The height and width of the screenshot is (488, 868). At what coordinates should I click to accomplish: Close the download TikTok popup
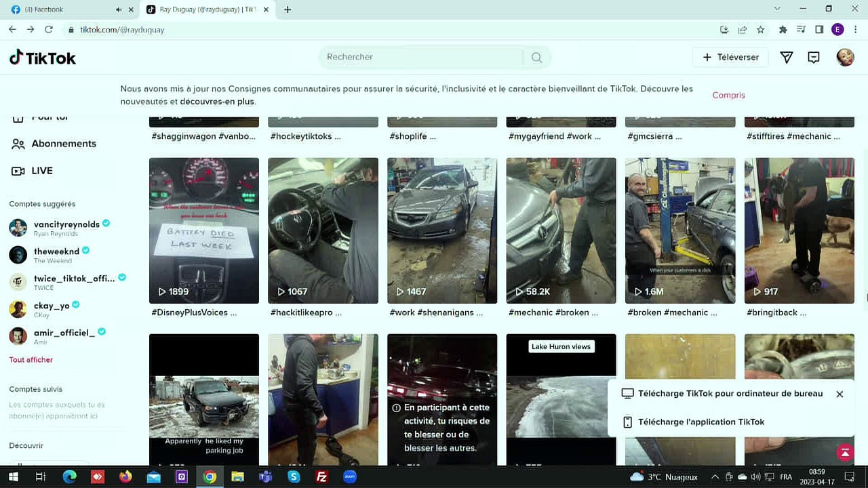pyautogui.click(x=840, y=394)
